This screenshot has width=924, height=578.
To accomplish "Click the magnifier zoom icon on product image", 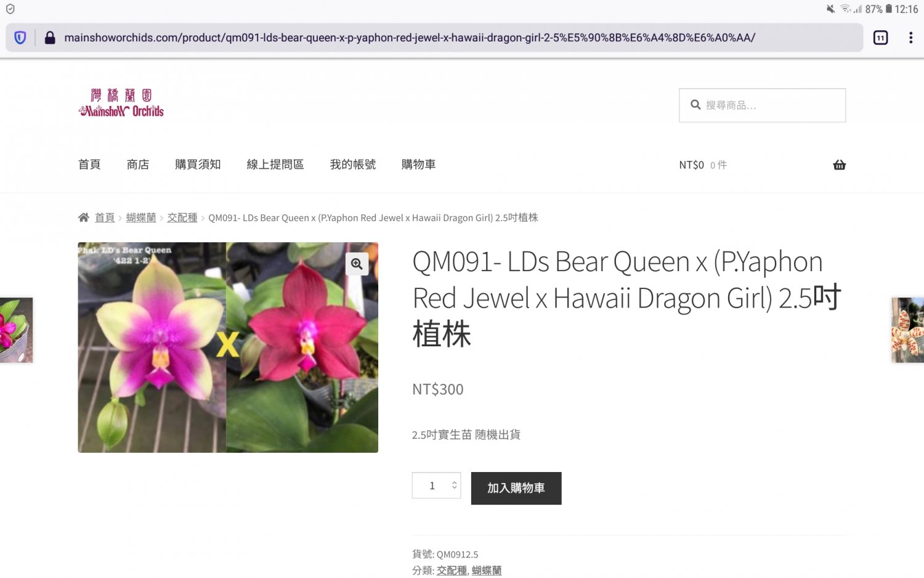I will (x=357, y=264).
